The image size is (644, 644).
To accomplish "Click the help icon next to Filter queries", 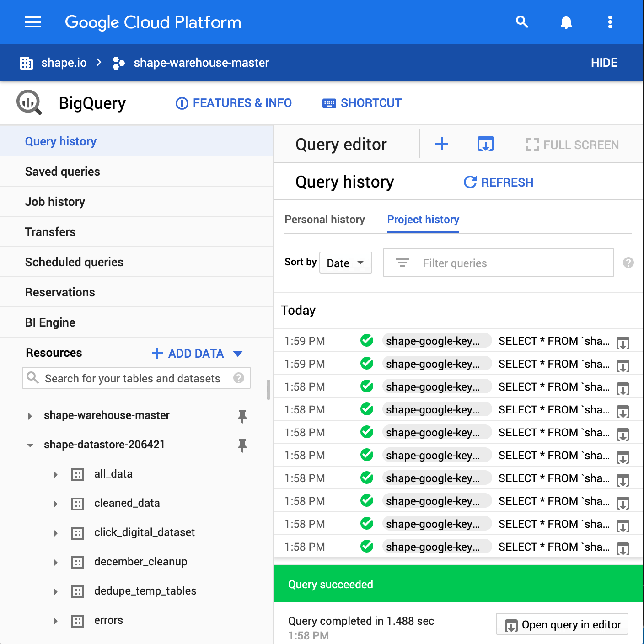I will [x=628, y=263].
